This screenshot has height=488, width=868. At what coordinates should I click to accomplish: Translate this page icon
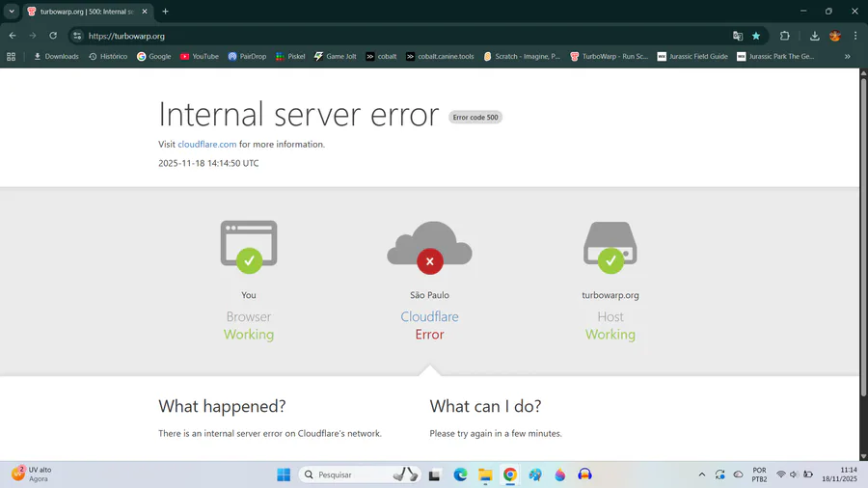(738, 36)
